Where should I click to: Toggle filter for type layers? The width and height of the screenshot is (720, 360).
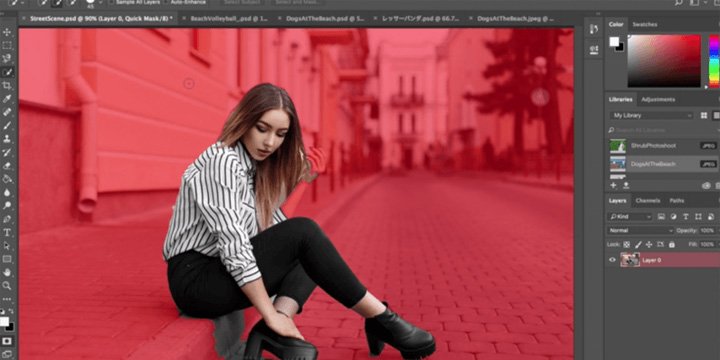click(686, 216)
